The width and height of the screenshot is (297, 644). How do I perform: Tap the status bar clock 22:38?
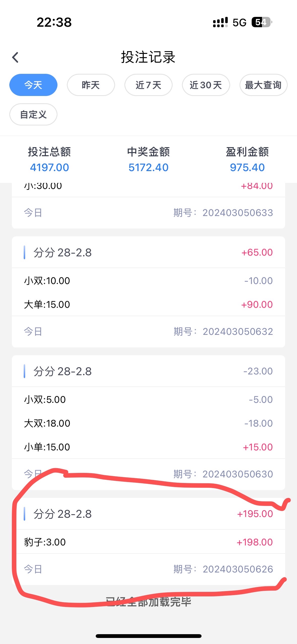54,22
